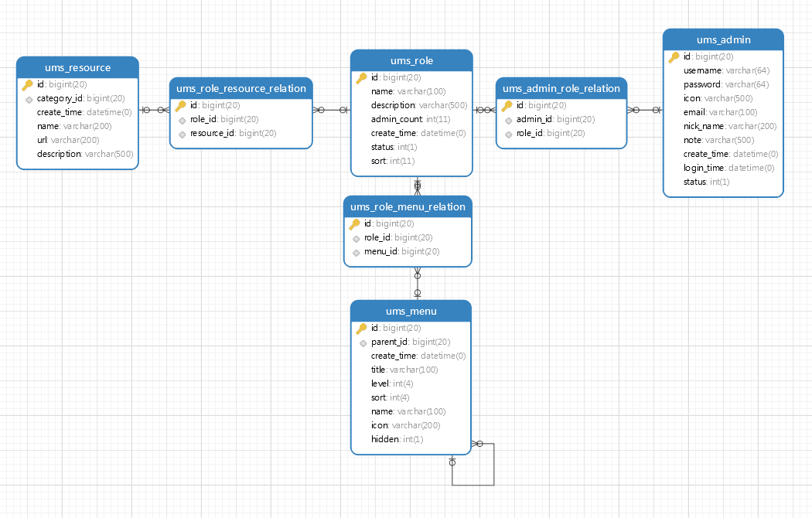Screen dimensions: 812x518
Task: Click the key icon in ums_admin_role_relation
Action: point(507,106)
